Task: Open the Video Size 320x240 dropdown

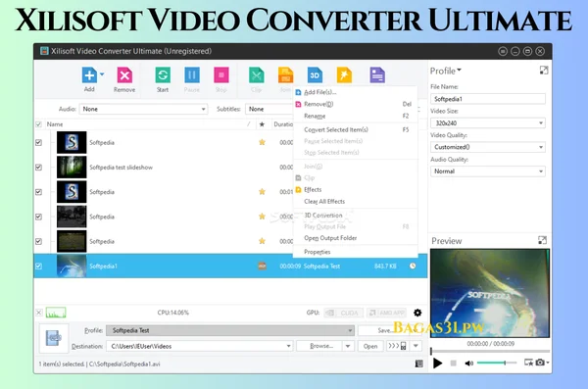Action: [x=487, y=123]
